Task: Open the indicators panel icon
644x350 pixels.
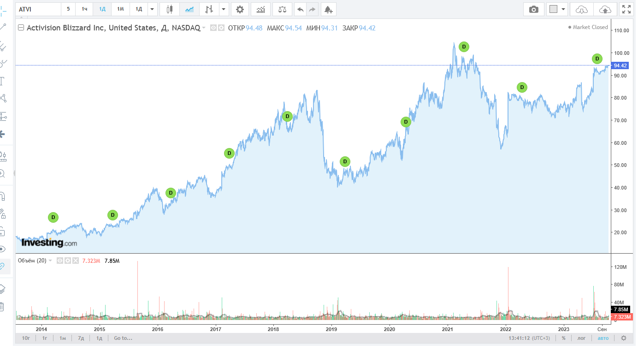Action: pos(260,9)
